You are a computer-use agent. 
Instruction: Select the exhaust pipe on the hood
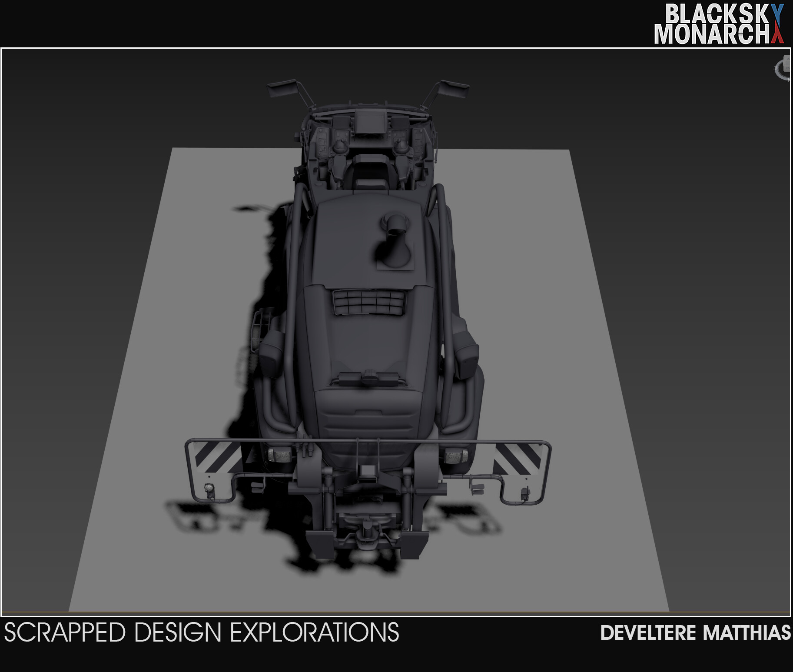(x=395, y=241)
